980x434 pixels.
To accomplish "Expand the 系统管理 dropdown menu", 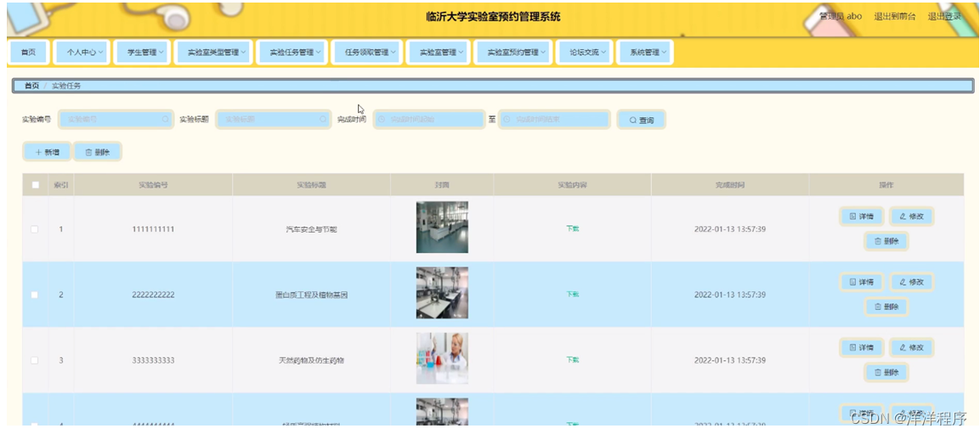I will pyautogui.click(x=645, y=53).
